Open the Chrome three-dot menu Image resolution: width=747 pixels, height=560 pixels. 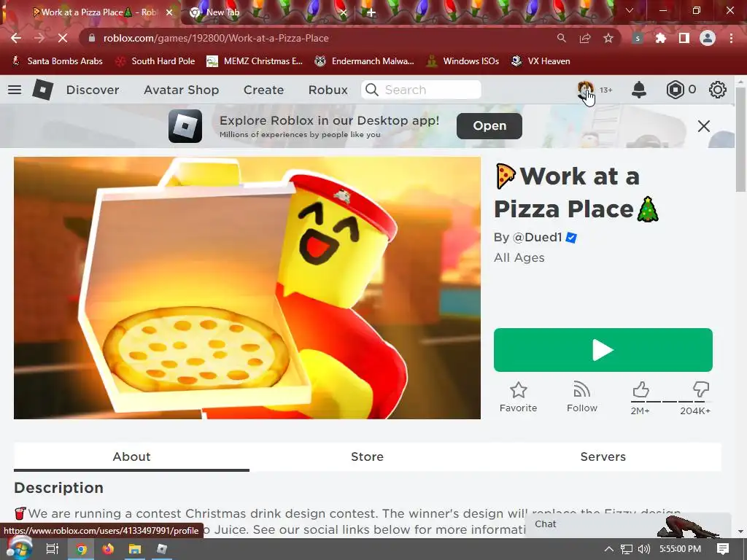731,38
